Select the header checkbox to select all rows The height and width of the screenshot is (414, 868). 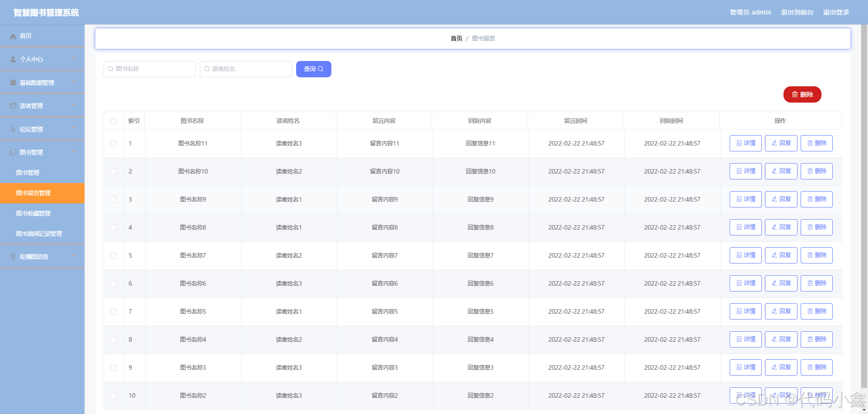(x=113, y=121)
